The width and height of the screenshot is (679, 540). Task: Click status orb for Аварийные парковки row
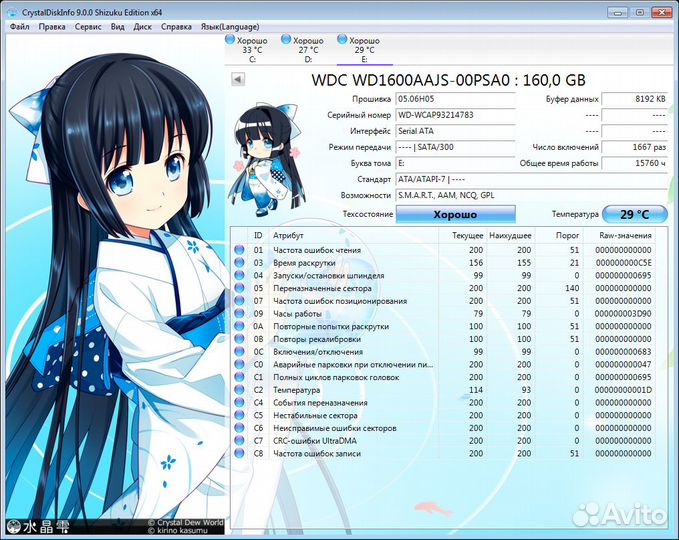(239, 364)
